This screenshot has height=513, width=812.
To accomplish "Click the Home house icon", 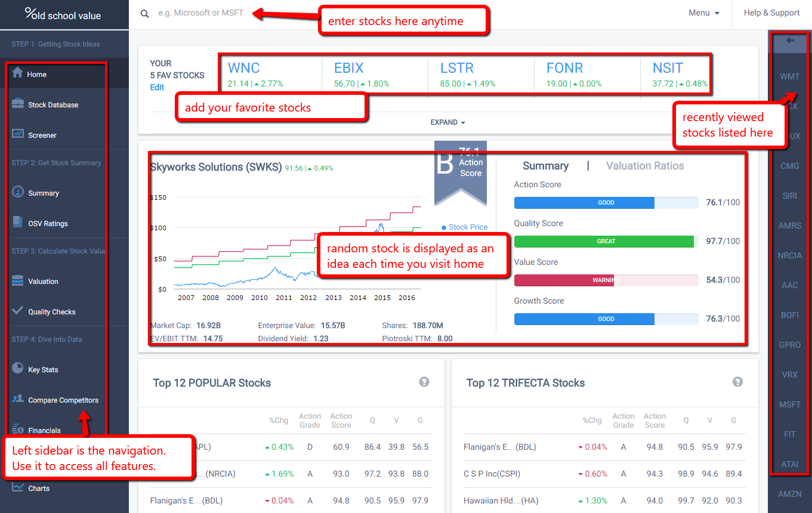I will point(17,73).
